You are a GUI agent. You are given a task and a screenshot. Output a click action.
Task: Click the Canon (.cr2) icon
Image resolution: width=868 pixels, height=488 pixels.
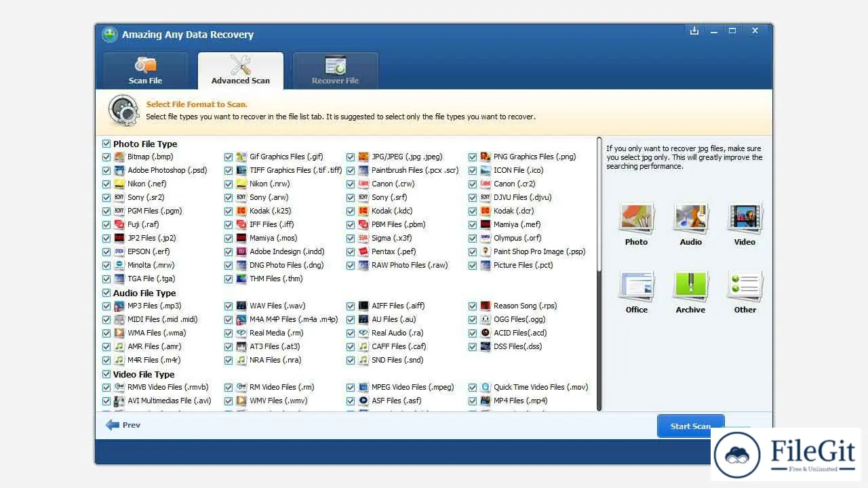486,184
